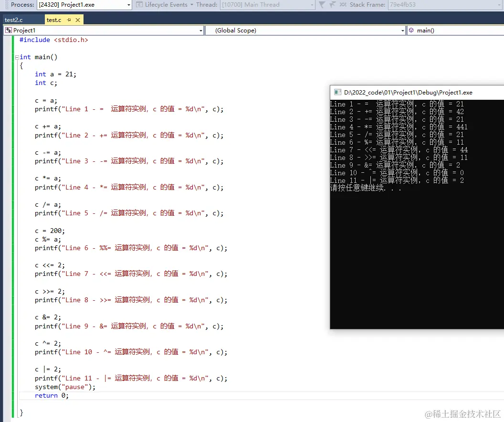504x422 pixels.
Task: Click the system("pause"); line
Action: coord(65,387)
